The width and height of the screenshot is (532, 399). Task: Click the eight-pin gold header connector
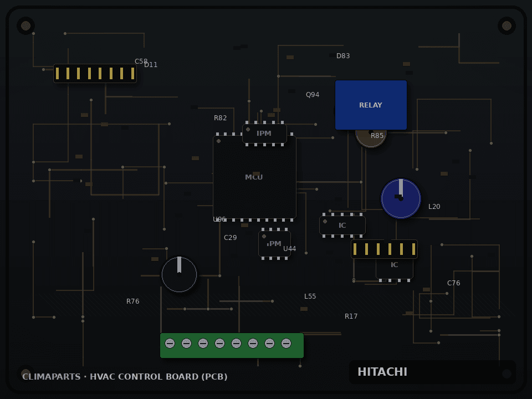[x=95, y=73]
